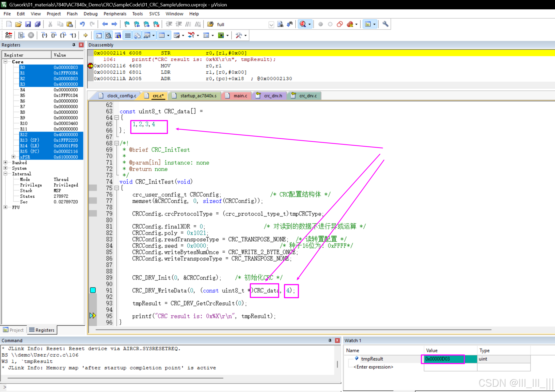Open Toolbox dropdown arrow
The image size is (555, 392).
[245, 35]
